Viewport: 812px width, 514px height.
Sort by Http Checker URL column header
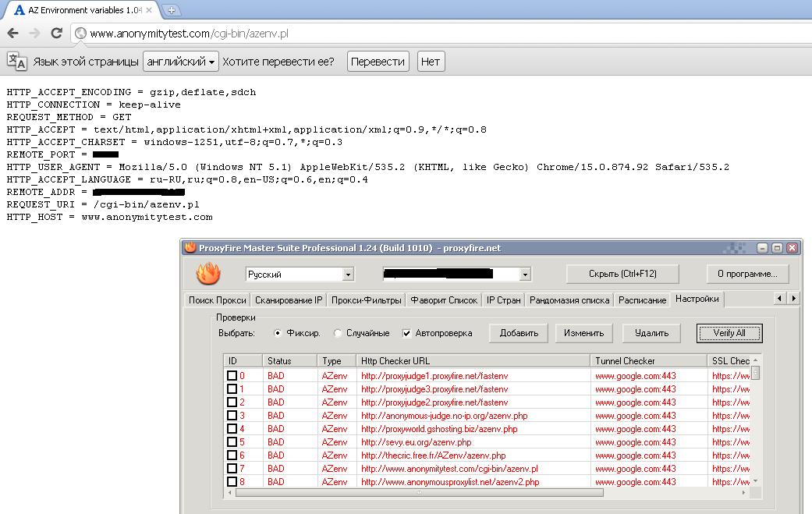(x=473, y=361)
